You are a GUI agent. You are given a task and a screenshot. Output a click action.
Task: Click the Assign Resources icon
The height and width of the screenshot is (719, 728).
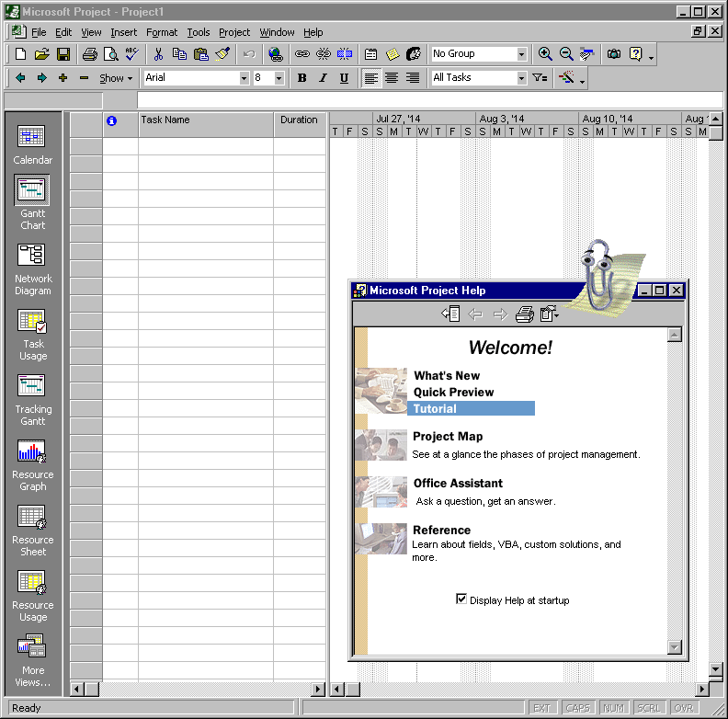coord(414,54)
